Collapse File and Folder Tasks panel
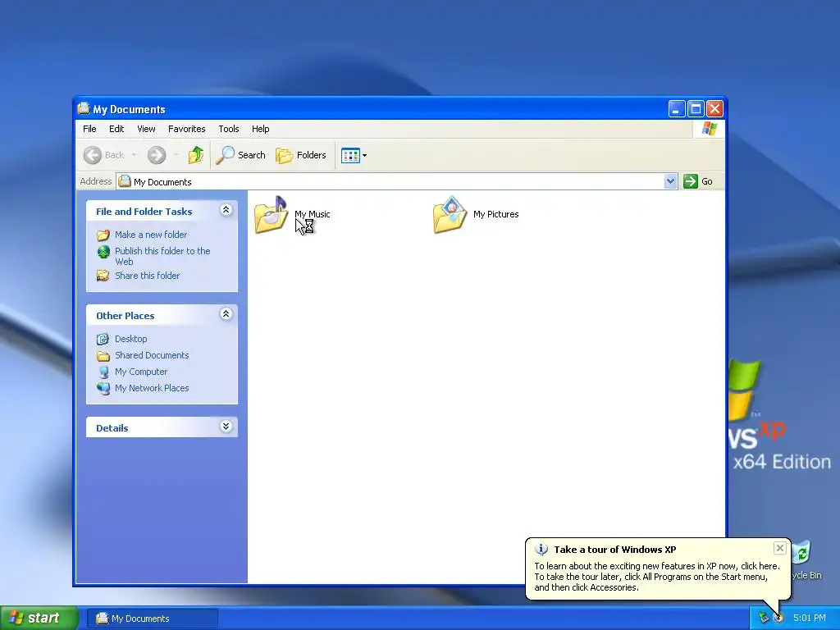Image resolution: width=840 pixels, height=630 pixels. [226, 210]
